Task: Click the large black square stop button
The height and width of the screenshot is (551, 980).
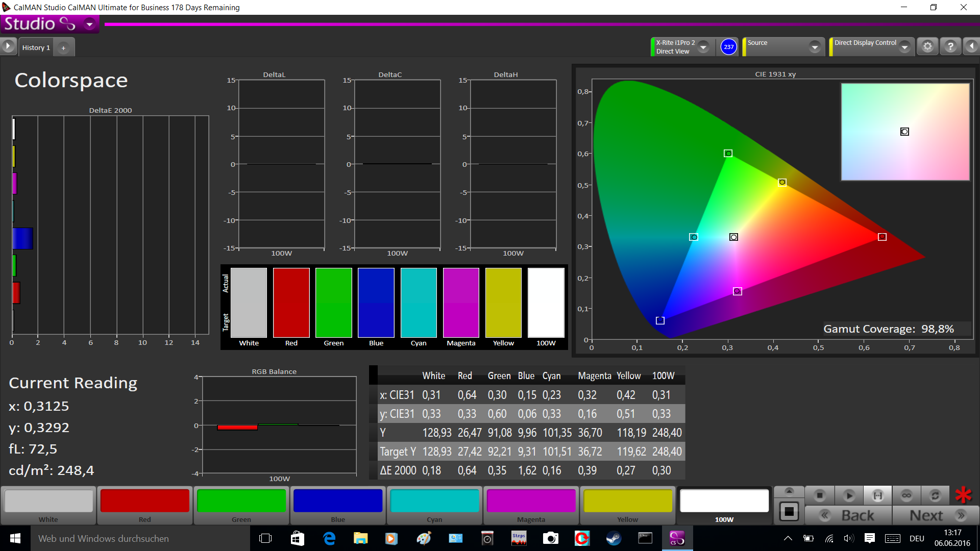Action: [x=789, y=511]
